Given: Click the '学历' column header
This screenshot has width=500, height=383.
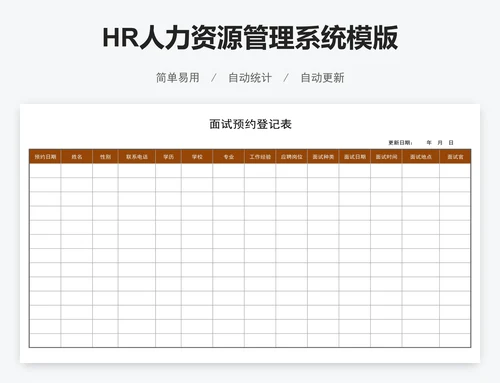Looking at the screenshot, I should point(168,157).
